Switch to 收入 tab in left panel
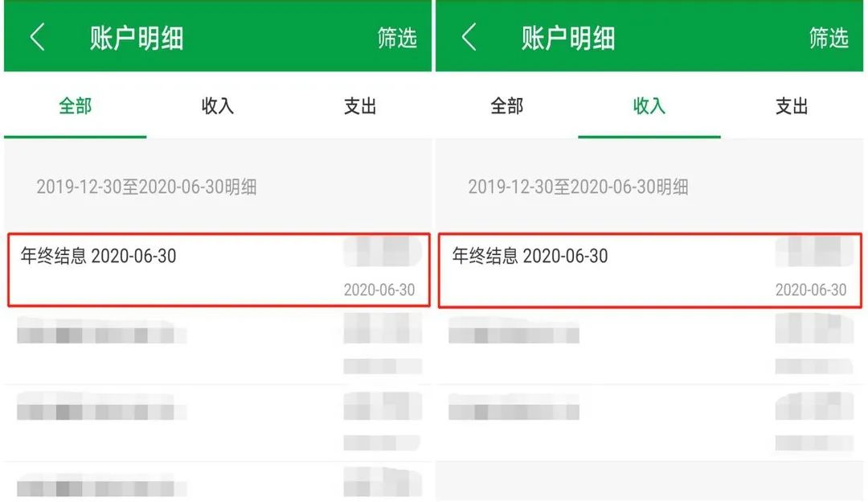868x502 pixels. [x=217, y=106]
